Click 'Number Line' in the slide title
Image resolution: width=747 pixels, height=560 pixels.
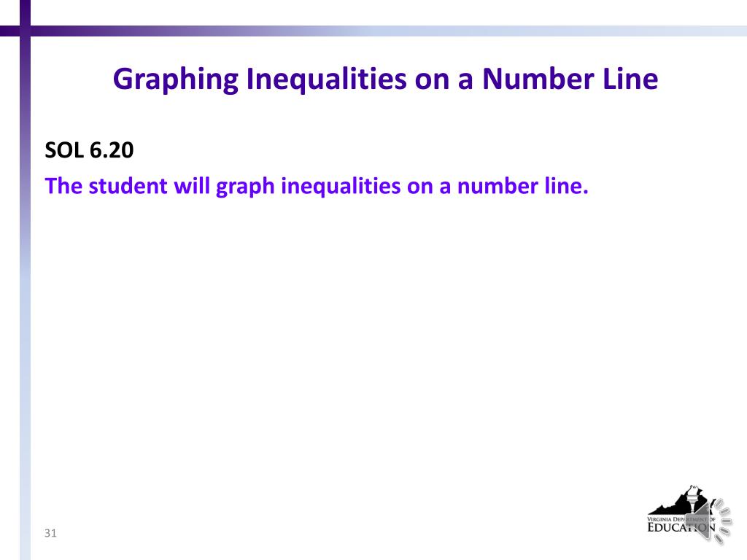[x=570, y=79]
